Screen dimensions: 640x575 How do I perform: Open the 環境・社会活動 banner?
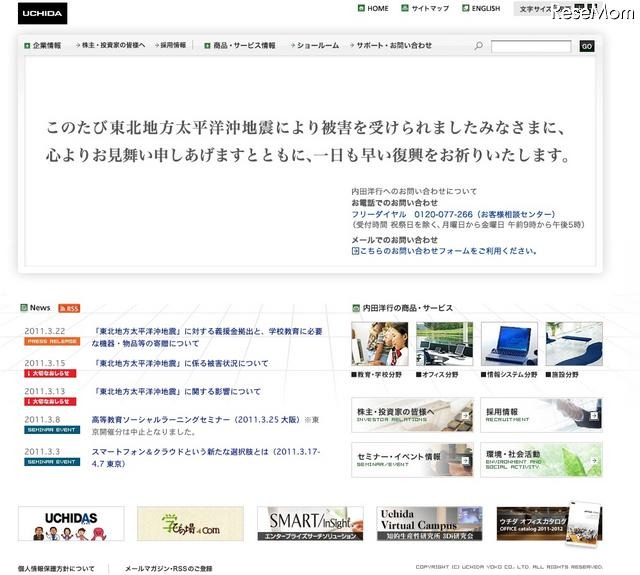pyautogui.click(x=541, y=460)
